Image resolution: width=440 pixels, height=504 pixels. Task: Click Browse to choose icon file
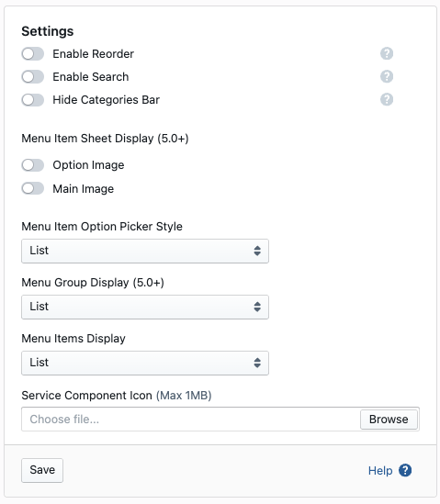(389, 420)
